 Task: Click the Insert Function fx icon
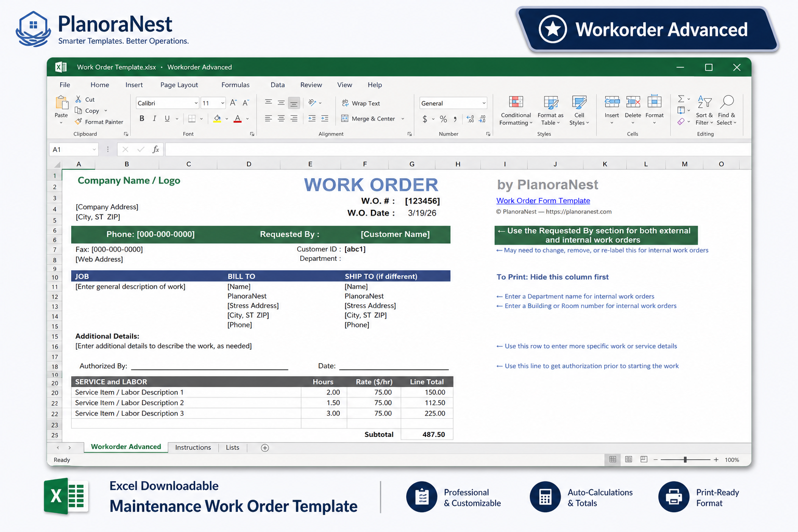point(155,150)
